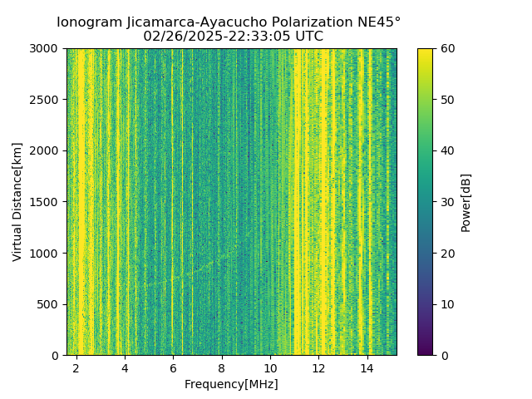Click the ionogram plot title text
The width and height of the screenshot is (532, 399).
coord(229,22)
